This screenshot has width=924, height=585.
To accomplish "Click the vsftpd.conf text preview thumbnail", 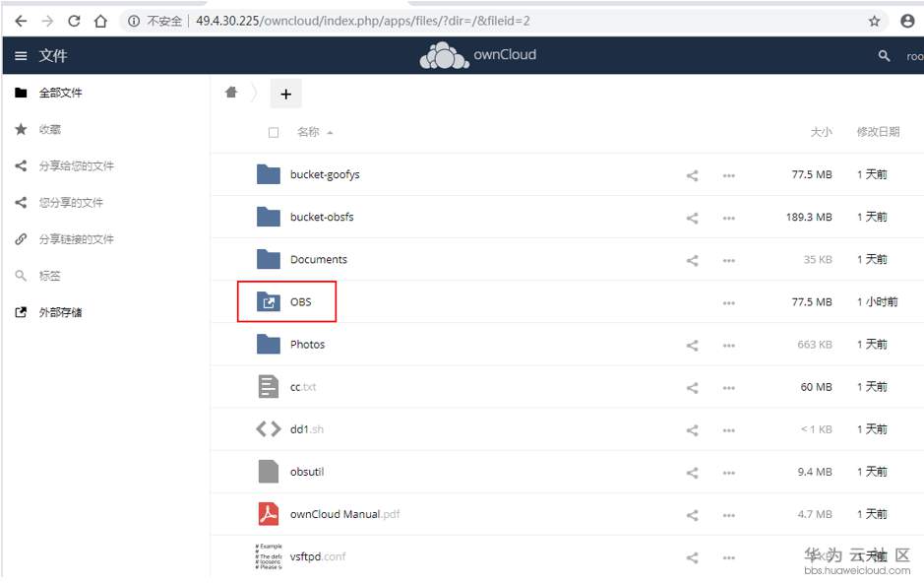I will (x=269, y=556).
